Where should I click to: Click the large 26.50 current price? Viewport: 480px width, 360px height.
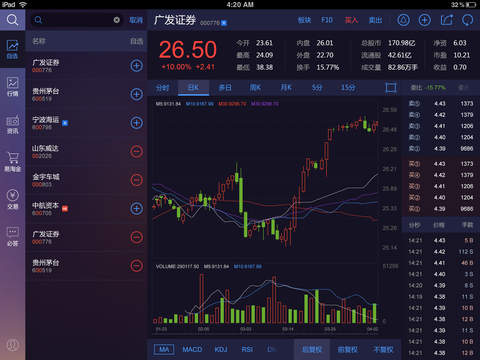click(188, 50)
